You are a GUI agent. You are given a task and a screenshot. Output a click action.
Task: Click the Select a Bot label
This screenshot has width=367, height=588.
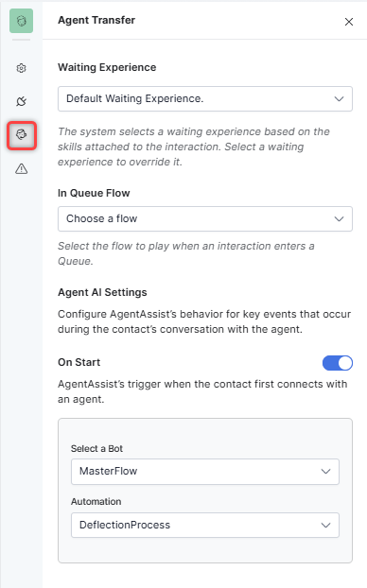tap(96, 448)
